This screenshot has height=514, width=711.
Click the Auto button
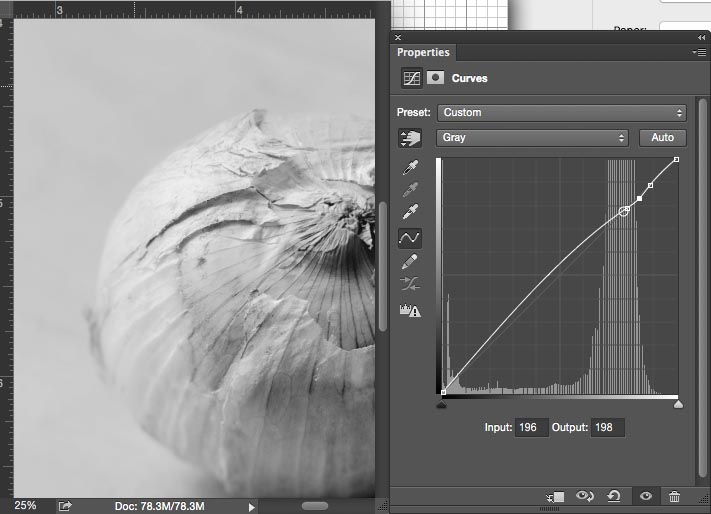(x=662, y=138)
